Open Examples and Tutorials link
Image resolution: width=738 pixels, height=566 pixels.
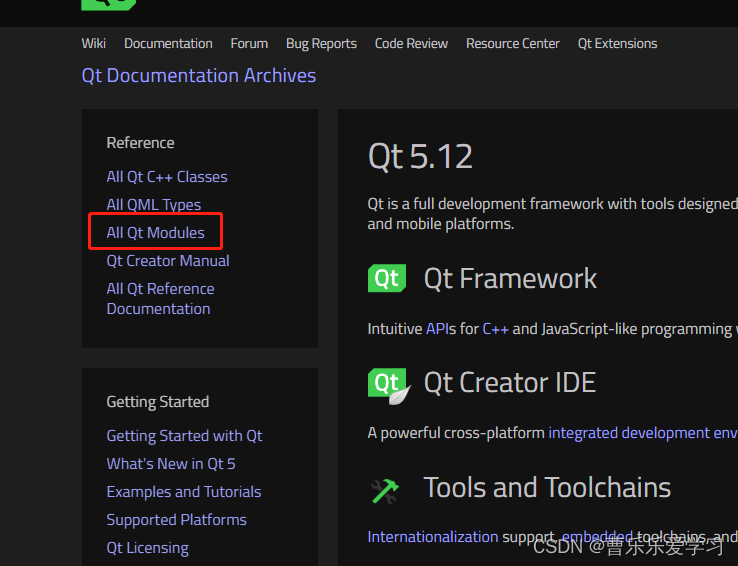pos(184,492)
